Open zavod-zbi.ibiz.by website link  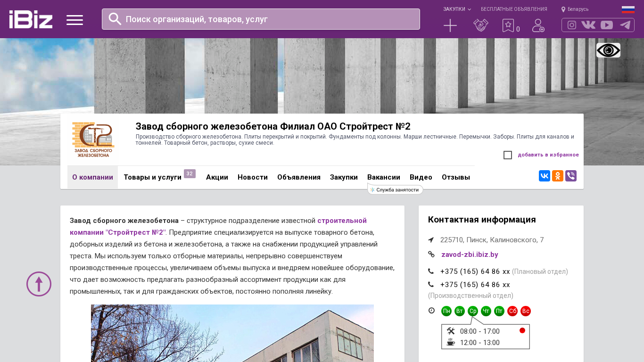click(x=470, y=255)
